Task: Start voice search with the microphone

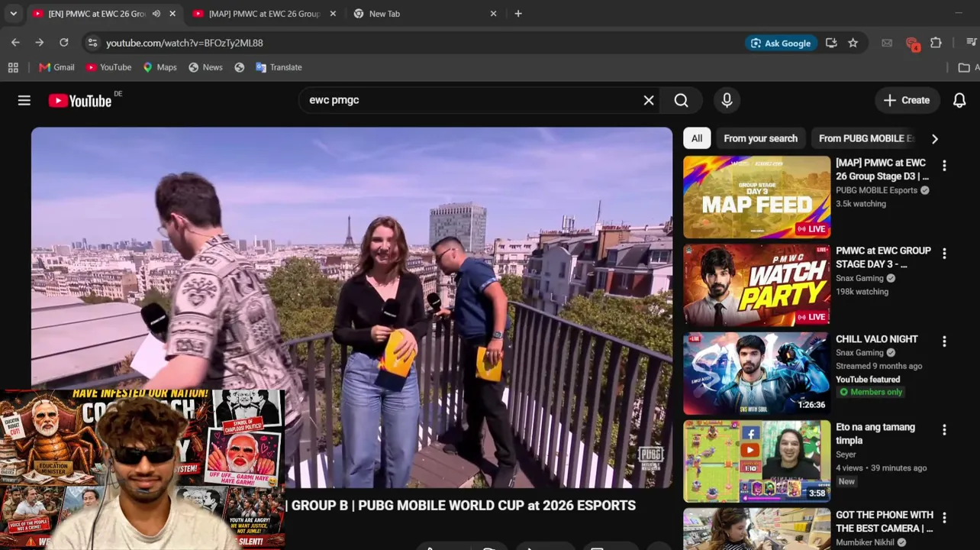Action: pos(727,100)
